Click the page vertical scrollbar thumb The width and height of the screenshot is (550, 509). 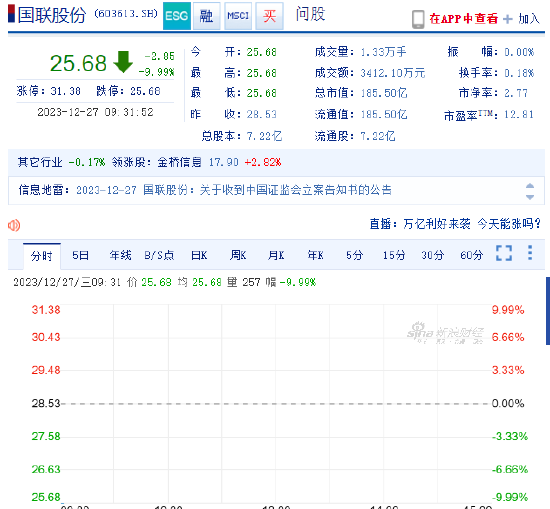coord(548,311)
